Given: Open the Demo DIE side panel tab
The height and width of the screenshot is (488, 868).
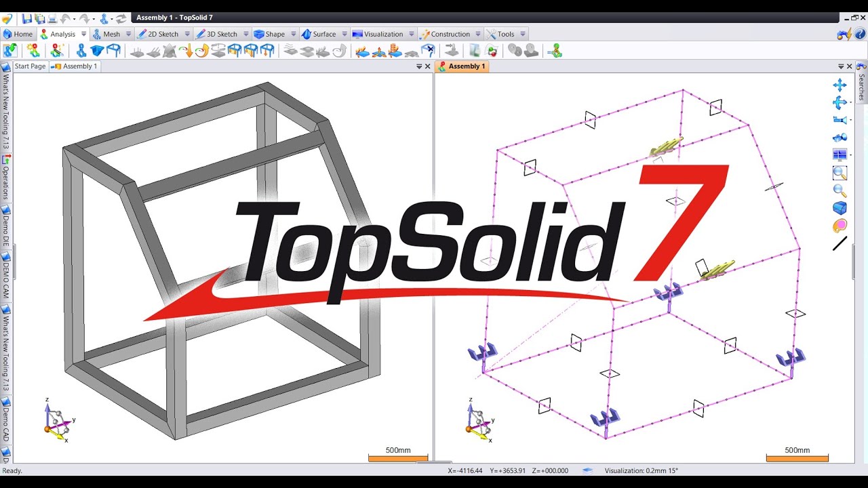Looking at the screenshot, I should click(5, 226).
